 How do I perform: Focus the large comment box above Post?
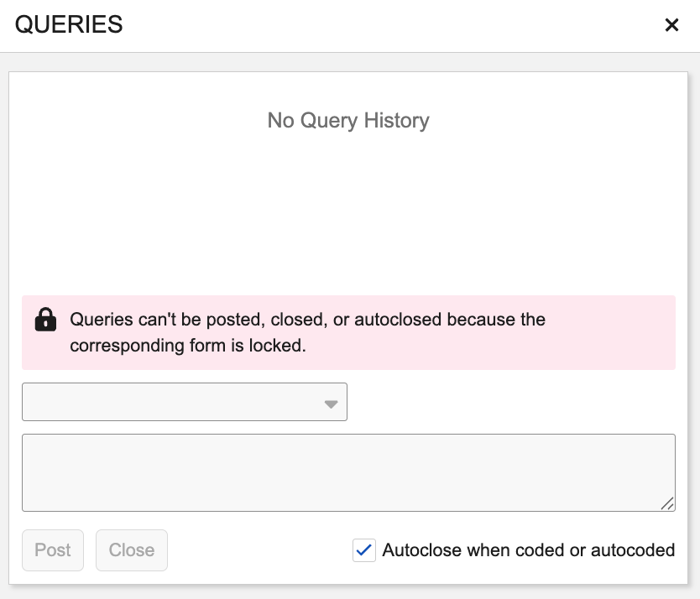348,472
